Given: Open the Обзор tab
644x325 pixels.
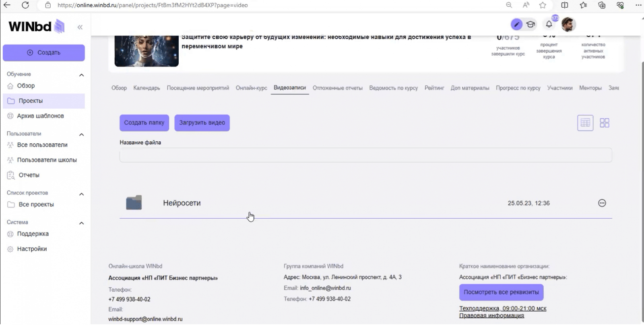Looking at the screenshot, I should pyautogui.click(x=119, y=88).
